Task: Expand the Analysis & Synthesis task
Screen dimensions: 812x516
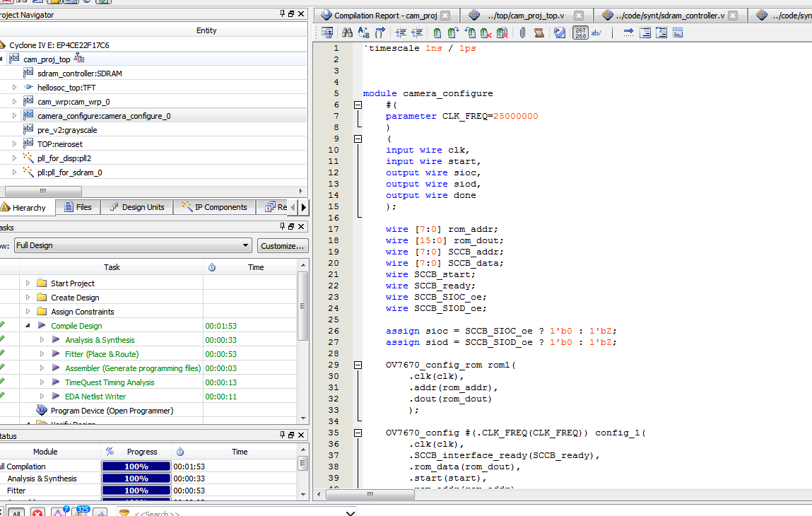Action: [x=42, y=340]
